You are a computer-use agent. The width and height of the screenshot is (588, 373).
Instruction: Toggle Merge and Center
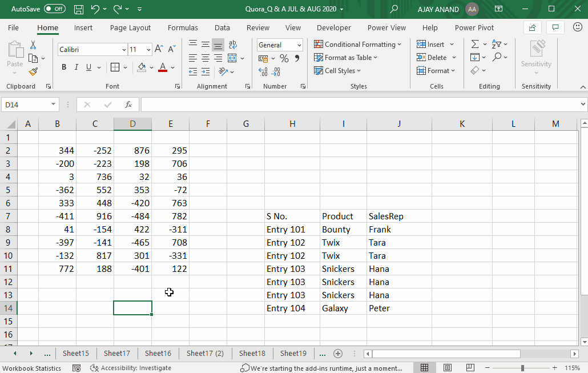click(x=232, y=57)
